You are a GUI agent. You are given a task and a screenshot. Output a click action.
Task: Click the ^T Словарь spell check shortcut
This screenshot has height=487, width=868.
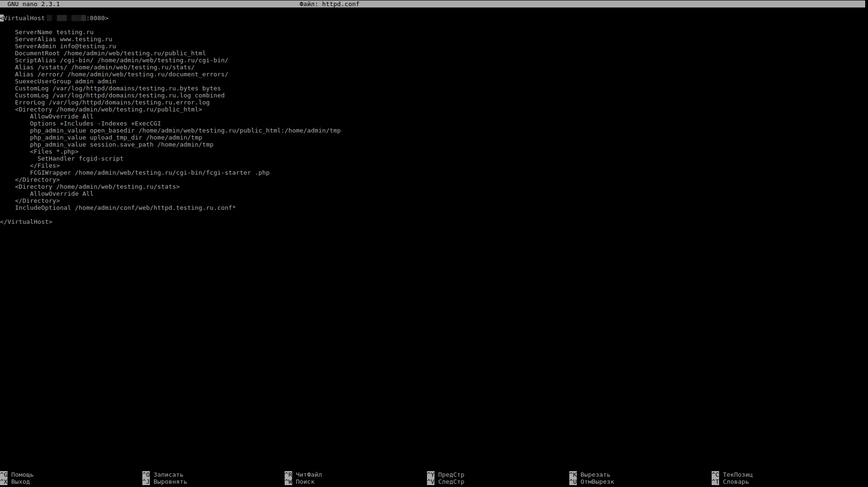pos(730,481)
